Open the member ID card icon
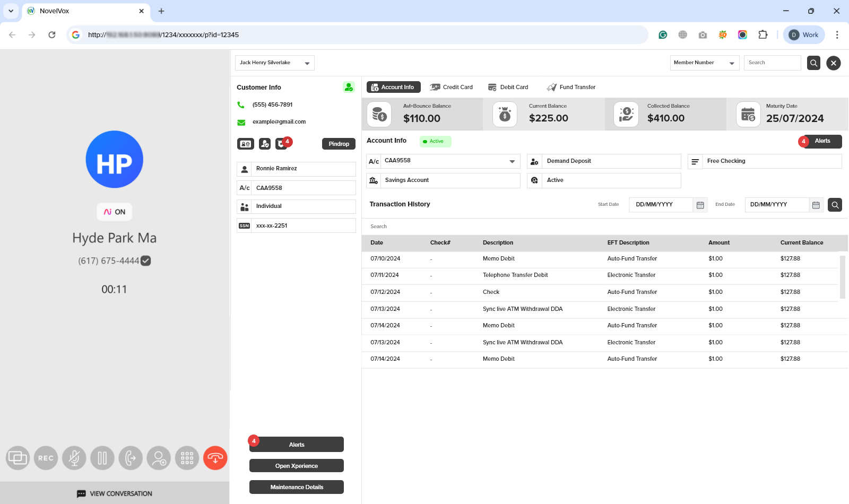Screen dimensions: 849x504 coord(245,143)
